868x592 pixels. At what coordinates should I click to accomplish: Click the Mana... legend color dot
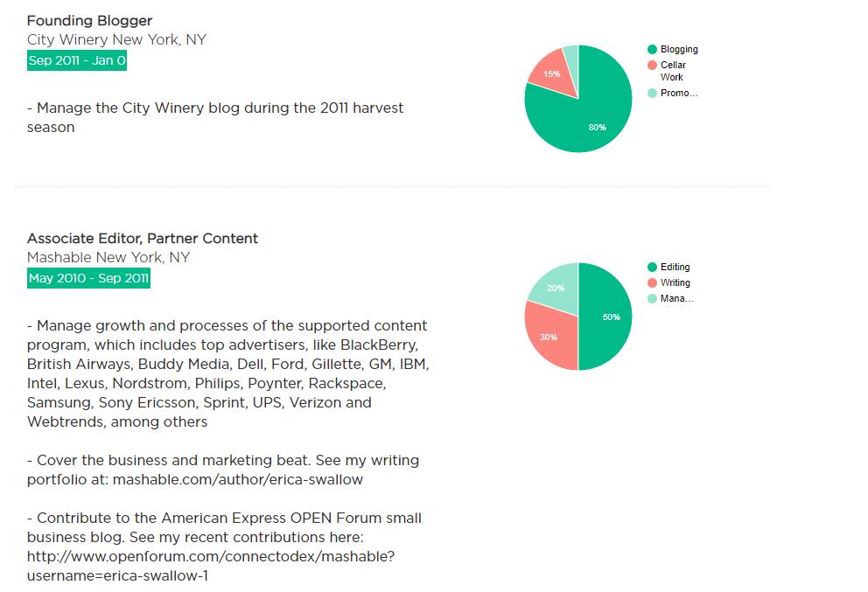point(652,299)
